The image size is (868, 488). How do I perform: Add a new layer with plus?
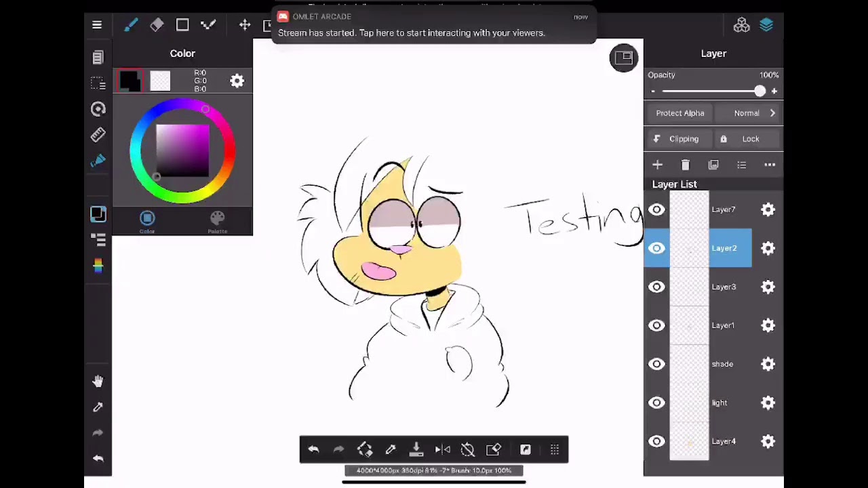pos(657,165)
